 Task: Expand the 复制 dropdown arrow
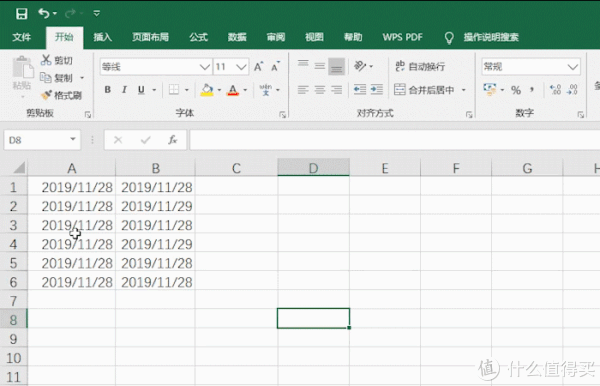coord(82,78)
